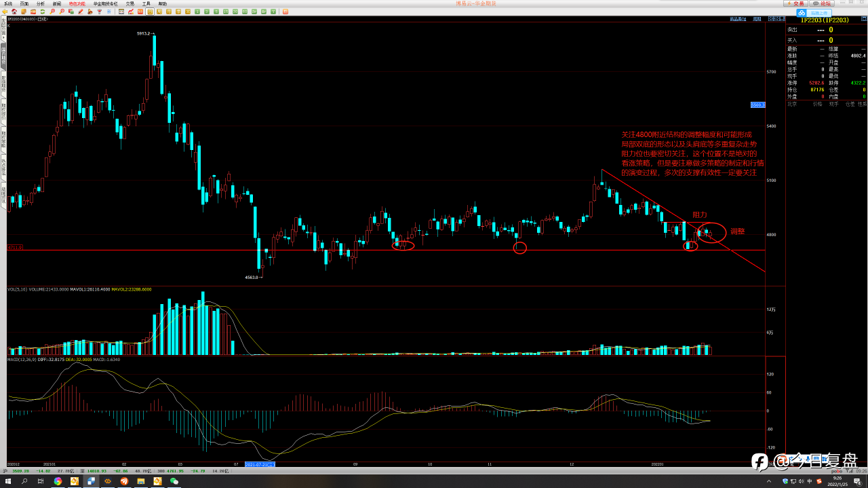The height and width of the screenshot is (488, 868).
Task: Click the highlighted 2021-07-21 date marker
Action: pos(260,464)
